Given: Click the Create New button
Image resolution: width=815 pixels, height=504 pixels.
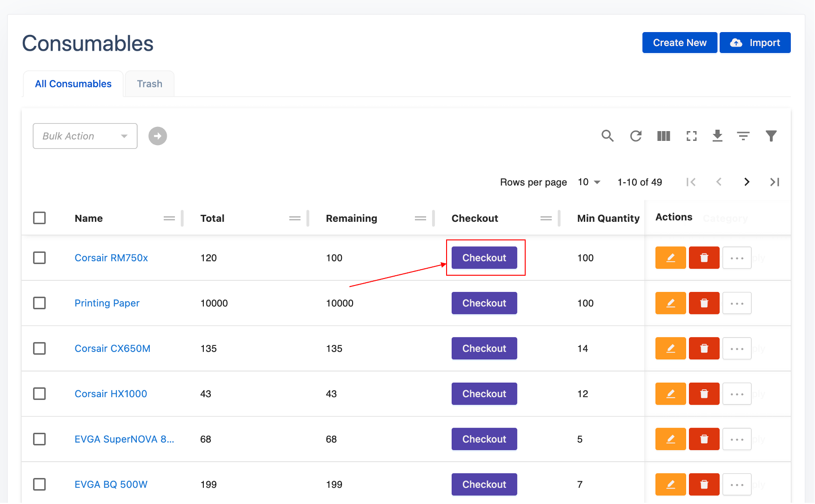Looking at the screenshot, I should (680, 43).
